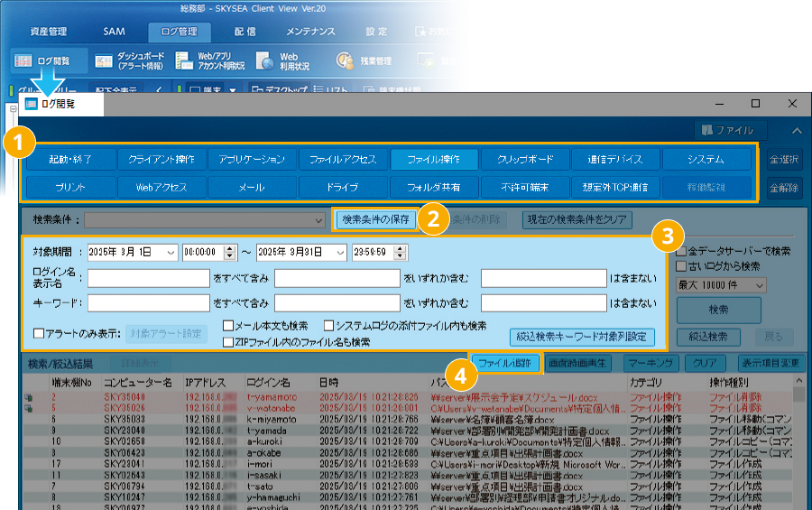Collapse the category panel with chevron arrow

tap(797, 131)
